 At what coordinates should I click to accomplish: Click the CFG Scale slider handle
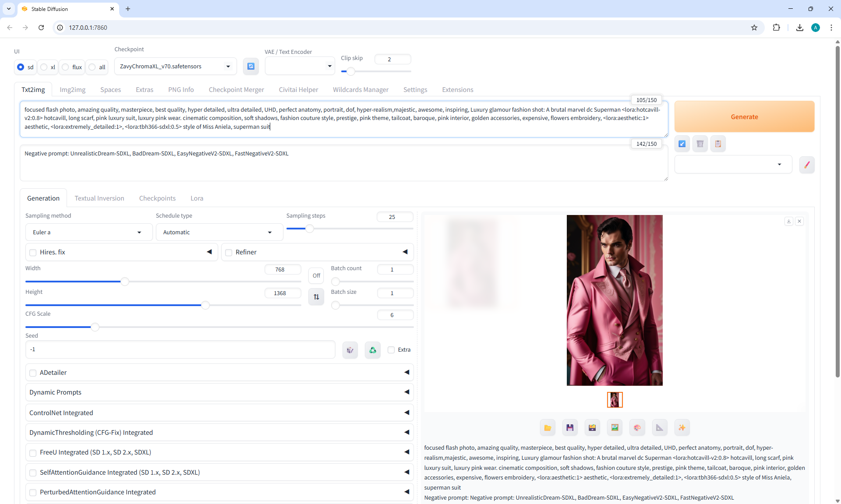tap(95, 327)
